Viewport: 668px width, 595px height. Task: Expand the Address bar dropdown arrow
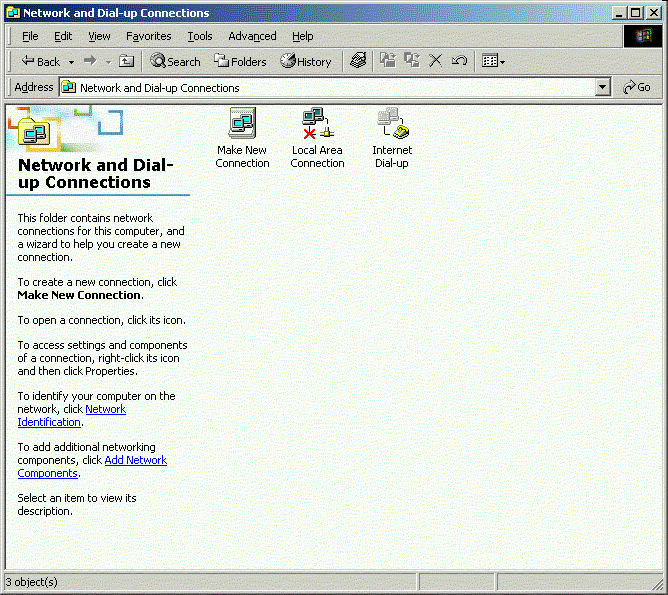tap(602, 88)
